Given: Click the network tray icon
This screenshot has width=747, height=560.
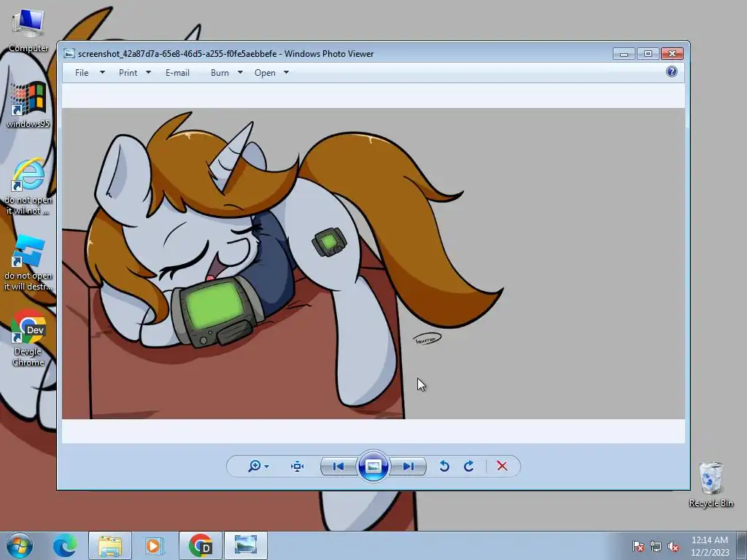Looking at the screenshot, I should pyautogui.click(x=656, y=546).
